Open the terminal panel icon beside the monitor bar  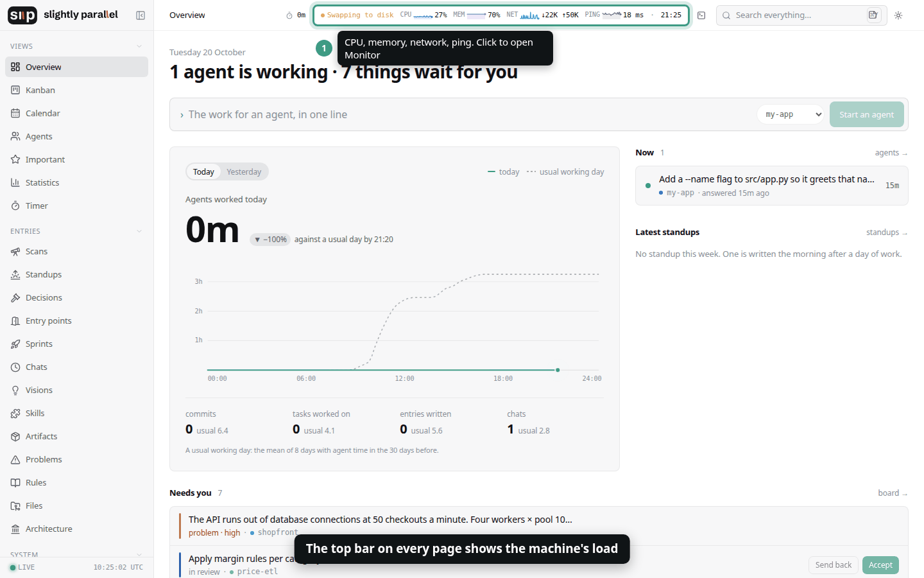click(x=701, y=15)
